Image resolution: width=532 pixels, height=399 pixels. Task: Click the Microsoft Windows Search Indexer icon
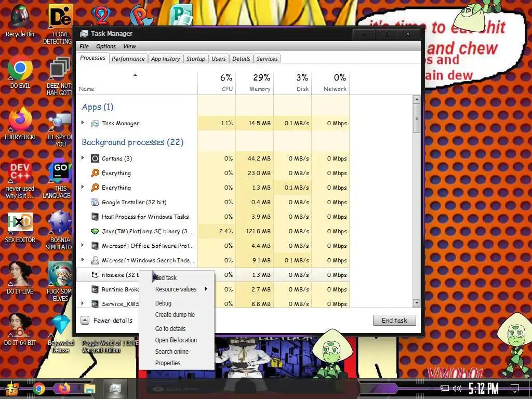[95, 260]
